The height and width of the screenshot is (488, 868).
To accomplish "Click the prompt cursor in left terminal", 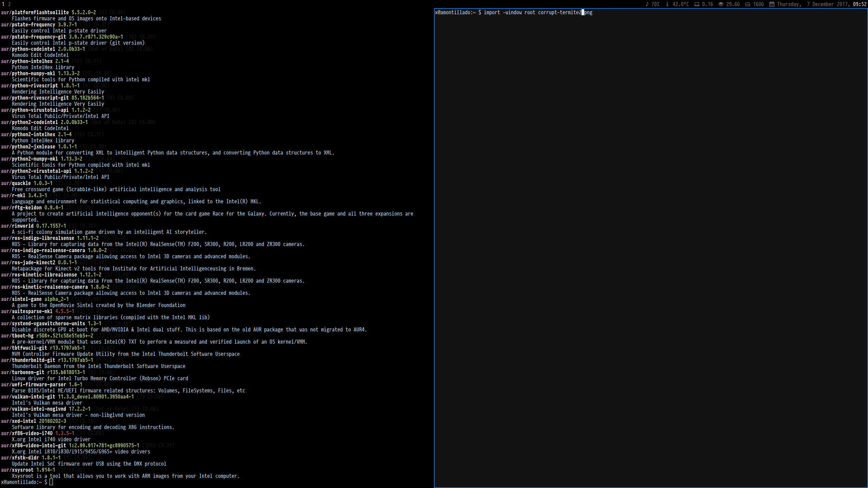I will tap(51, 482).
